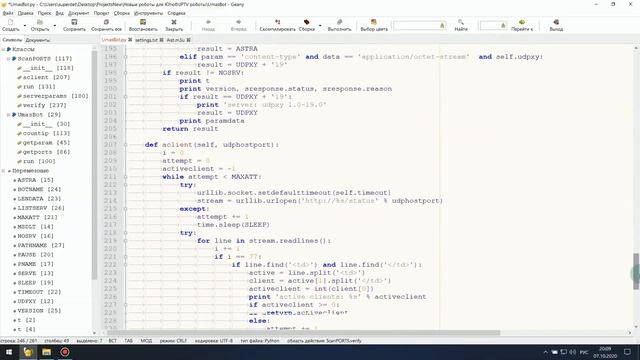Select countip [113] in the symbols tree
640x360 pixels.
[x=46, y=133]
